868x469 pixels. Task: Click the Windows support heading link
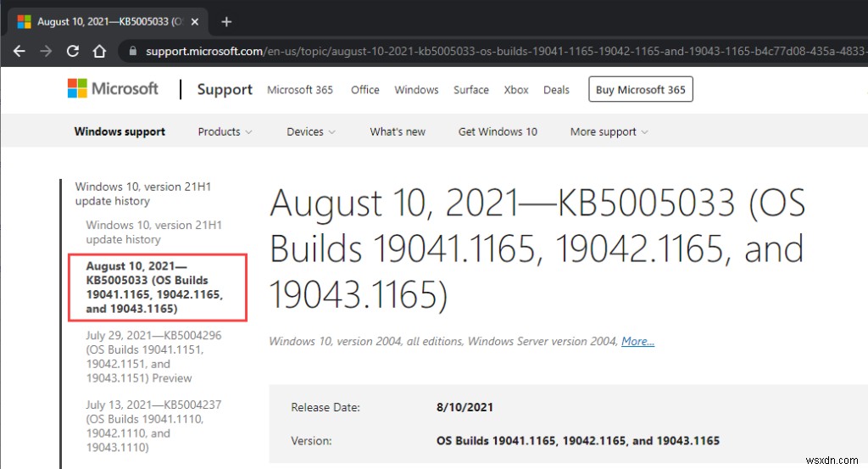tap(120, 131)
